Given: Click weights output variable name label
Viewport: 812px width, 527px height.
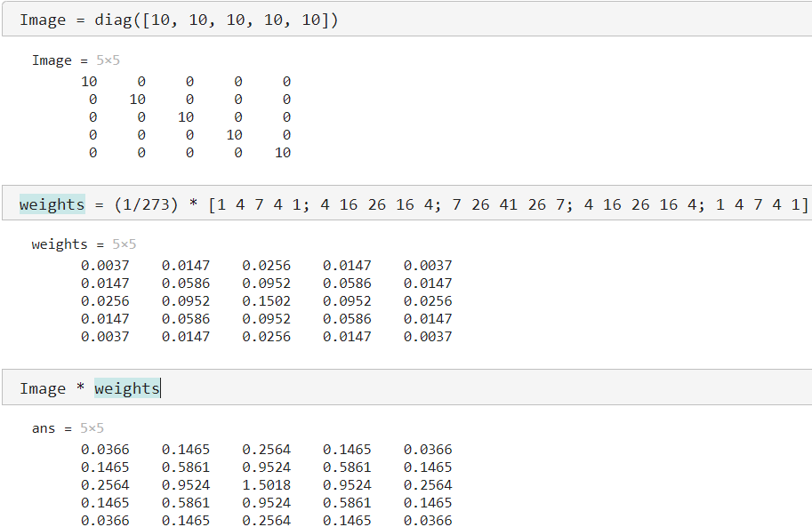Looking at the screenshot, I should [x=60, y=244].
